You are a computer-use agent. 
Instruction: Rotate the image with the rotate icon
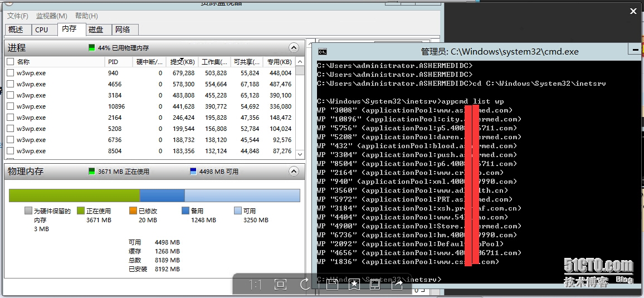coord(305,284)
